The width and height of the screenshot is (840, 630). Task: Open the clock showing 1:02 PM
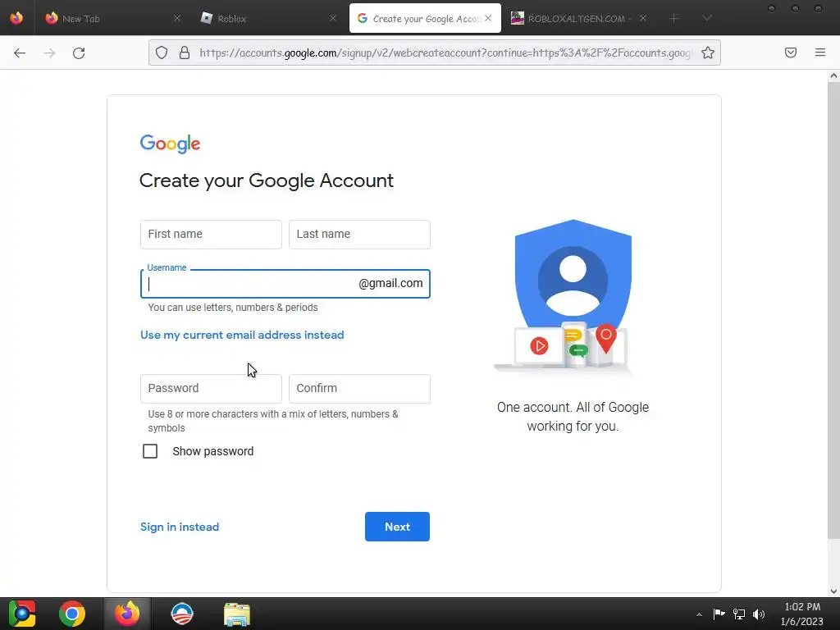pos(802,614)
